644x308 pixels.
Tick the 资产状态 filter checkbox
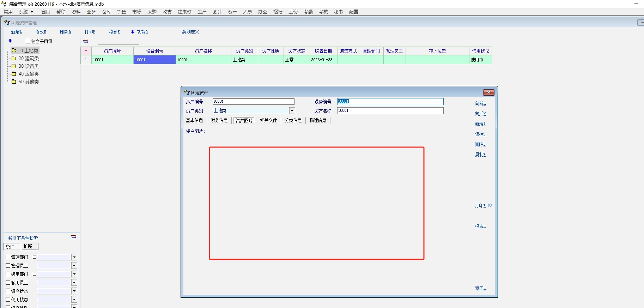pyautogui.click(x=8, y=291)
